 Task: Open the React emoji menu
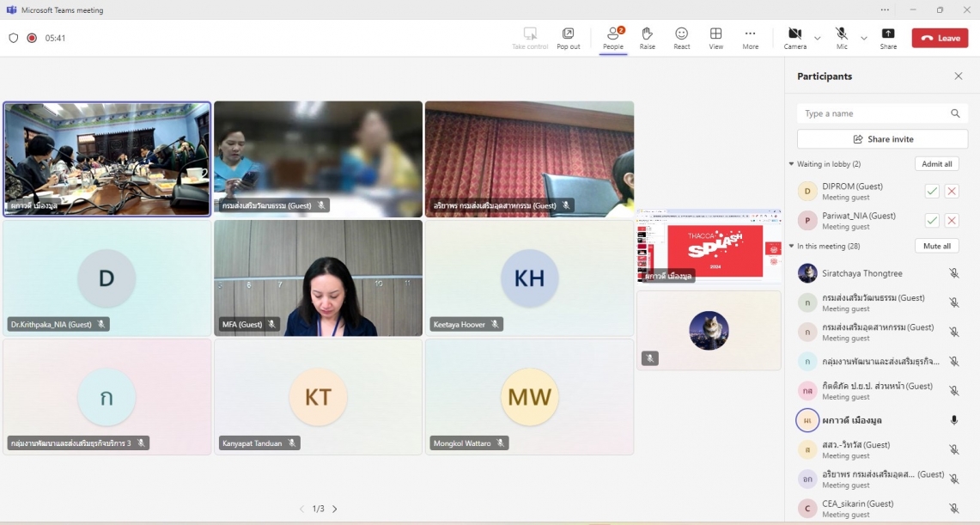point(681,38)
